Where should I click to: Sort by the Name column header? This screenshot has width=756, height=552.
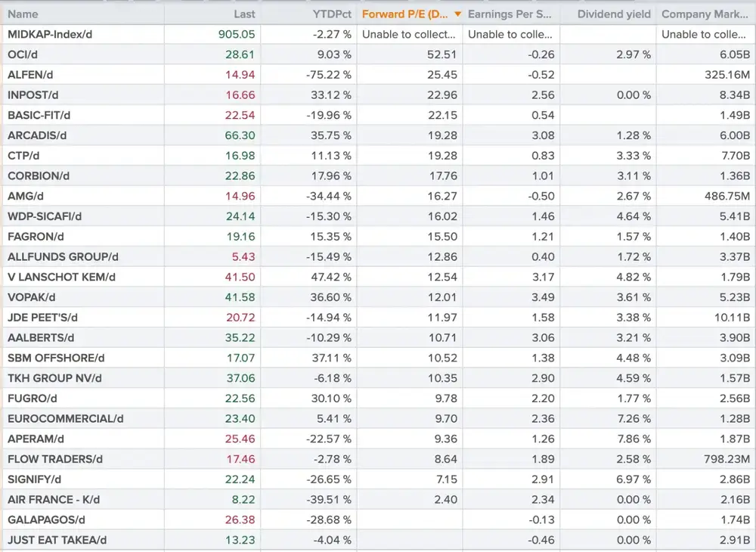tap(23, 14)
